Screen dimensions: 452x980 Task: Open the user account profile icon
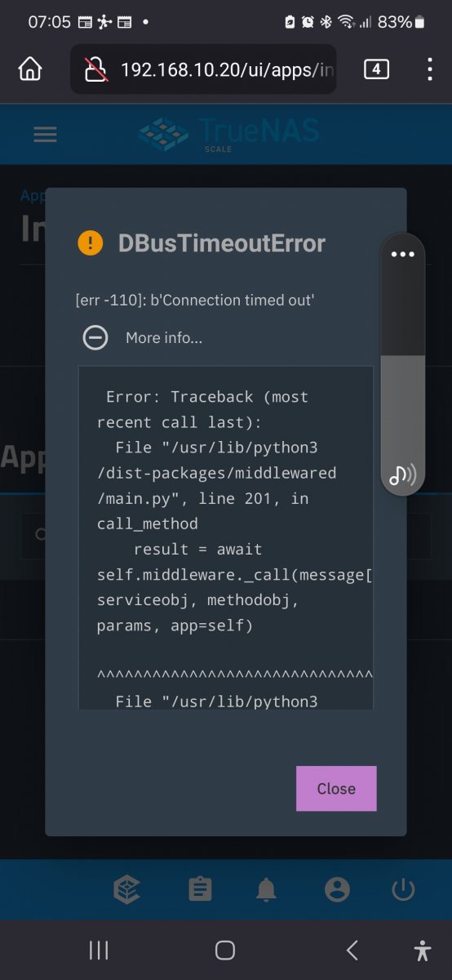pyautogui.click(x=337, y=889)
